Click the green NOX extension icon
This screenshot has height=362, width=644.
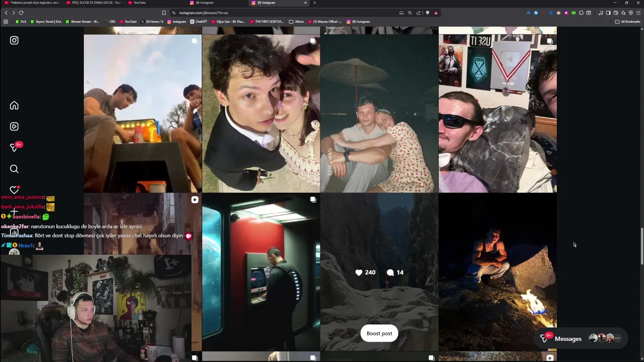pyautogui.click(x=574, y=13)
